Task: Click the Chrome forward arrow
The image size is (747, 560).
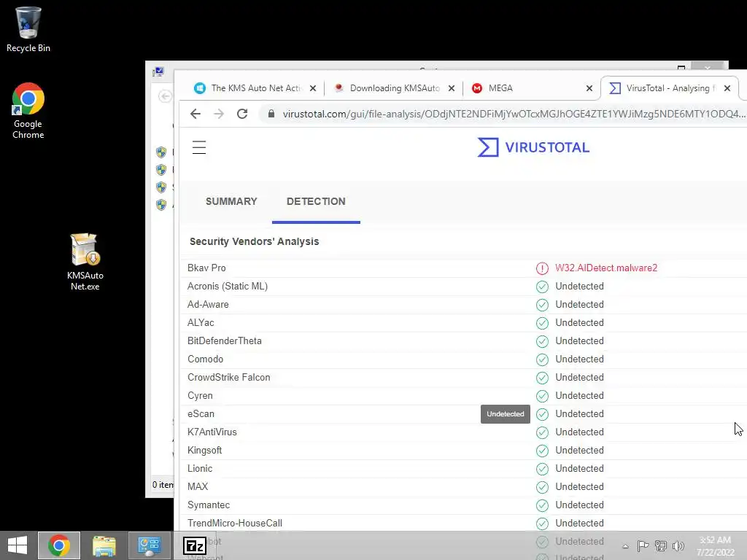Action: [x=219, y=114]
